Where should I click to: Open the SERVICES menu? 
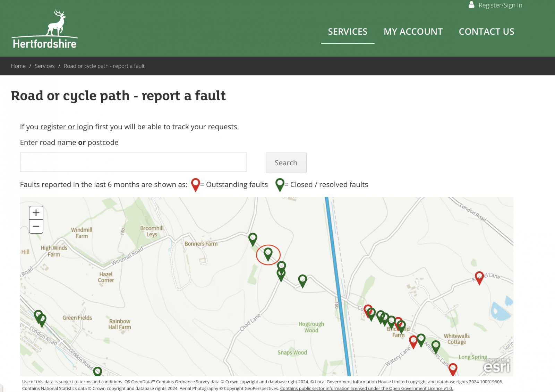(347, 32)
